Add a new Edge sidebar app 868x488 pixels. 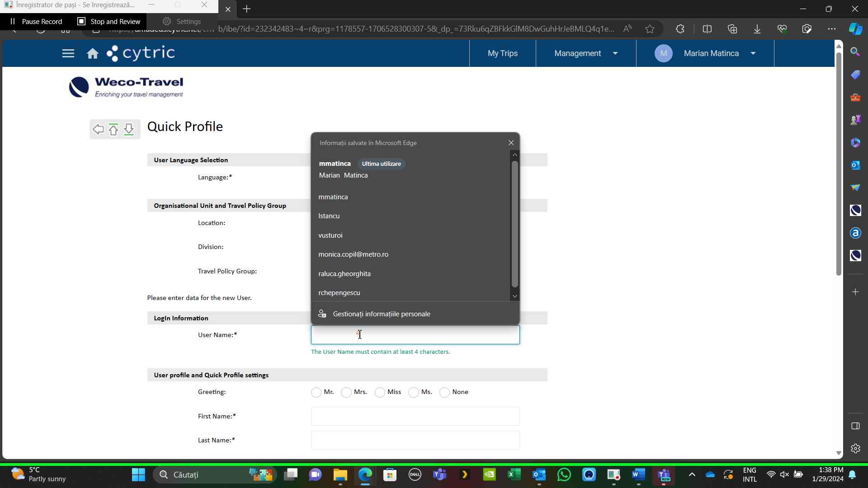click(x=855, y=292)
